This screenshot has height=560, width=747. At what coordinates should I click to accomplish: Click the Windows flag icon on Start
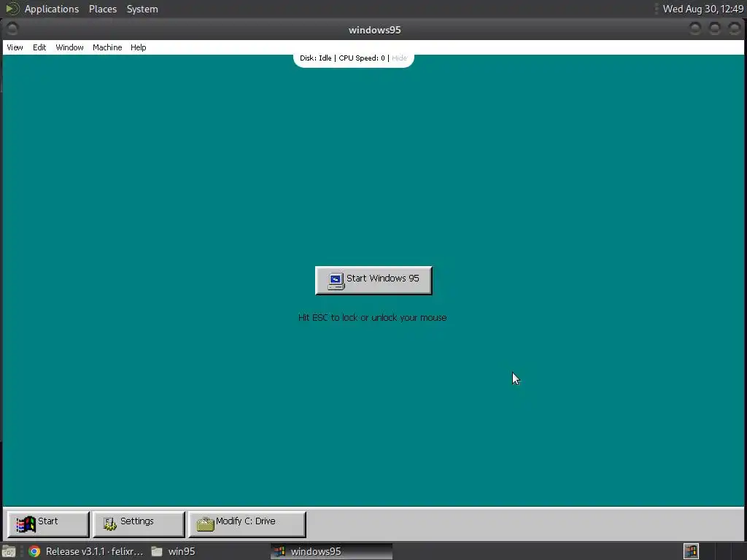[x=26, y=524]
